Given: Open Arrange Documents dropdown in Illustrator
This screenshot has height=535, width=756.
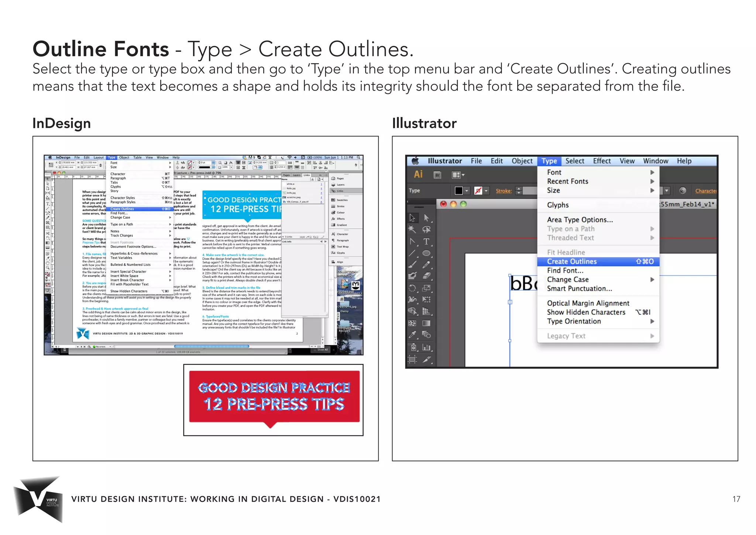Looking at the screenshot, I should [458, 175].
